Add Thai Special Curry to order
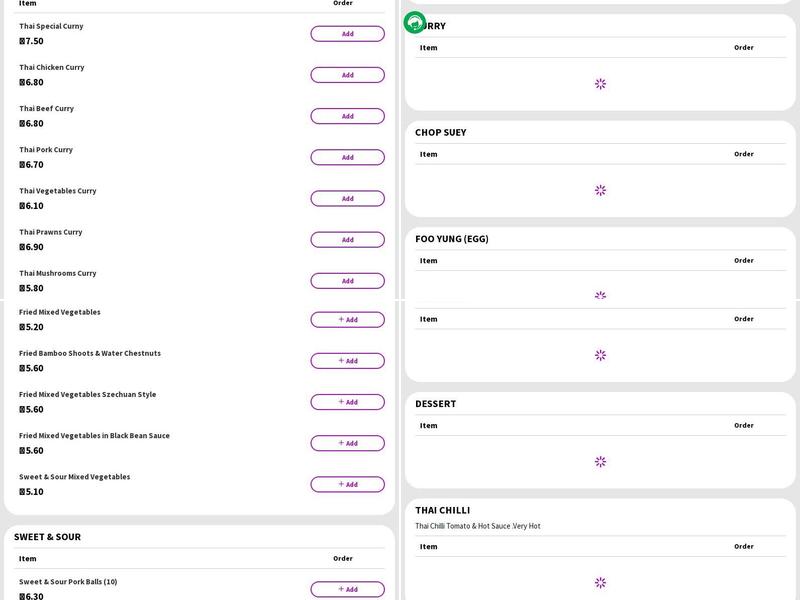 347,34
